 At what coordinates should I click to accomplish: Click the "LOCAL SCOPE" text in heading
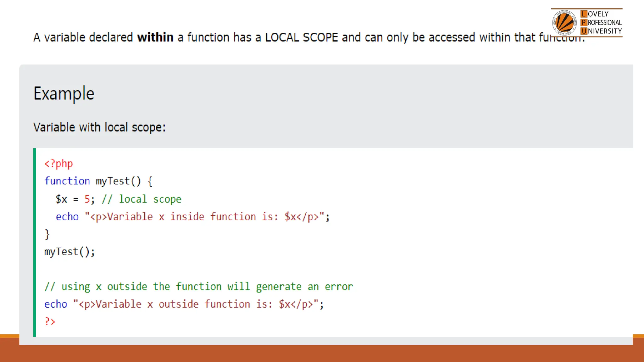pyautogui.click(x=301, y=37)
